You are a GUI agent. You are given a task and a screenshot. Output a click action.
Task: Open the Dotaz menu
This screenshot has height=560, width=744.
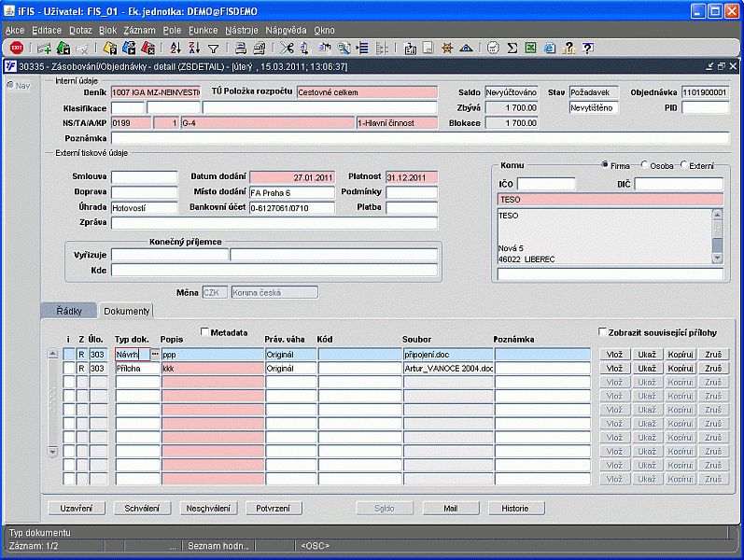(80, 31)
